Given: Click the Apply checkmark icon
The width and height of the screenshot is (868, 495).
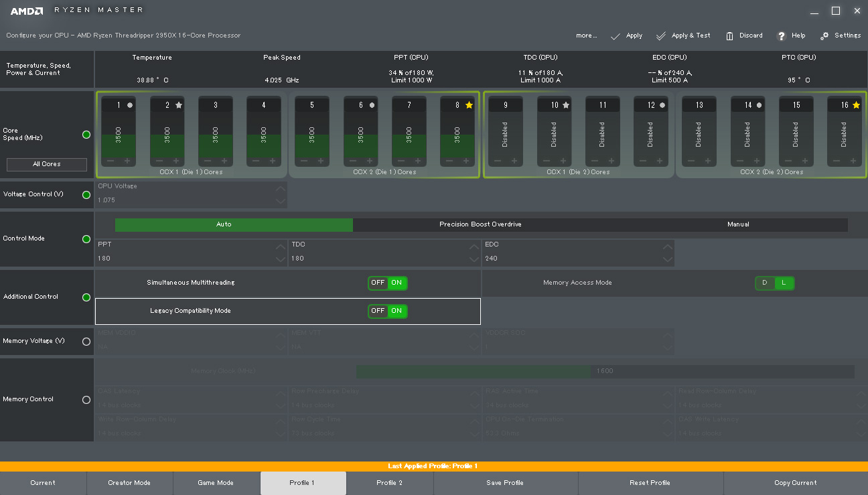Looking at the screenshot, I should click(x=615, y=36).
